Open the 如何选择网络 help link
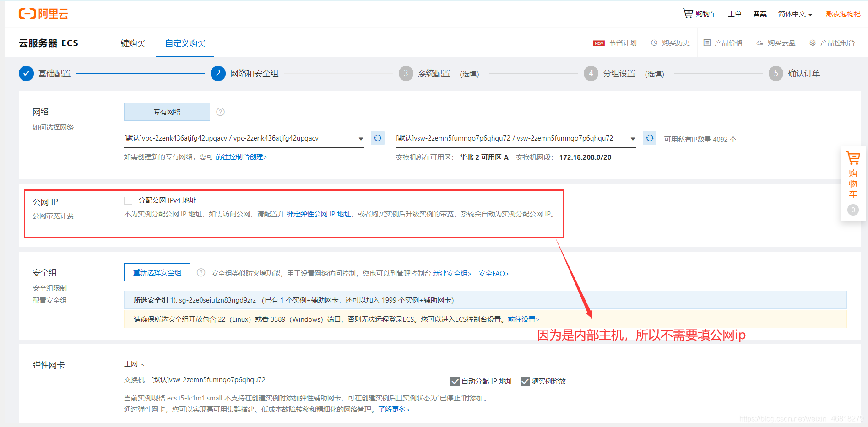 tap(53, 128)
